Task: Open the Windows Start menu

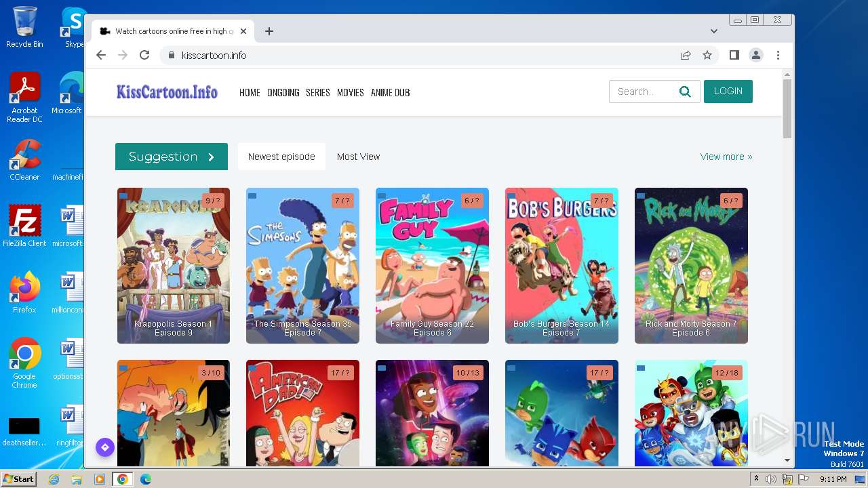Action: point(18,479)
